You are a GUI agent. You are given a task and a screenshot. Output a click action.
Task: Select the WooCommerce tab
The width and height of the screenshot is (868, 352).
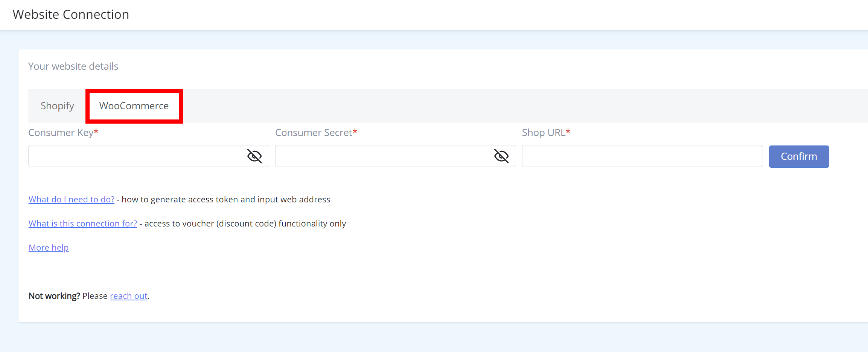tap(134, 106)
